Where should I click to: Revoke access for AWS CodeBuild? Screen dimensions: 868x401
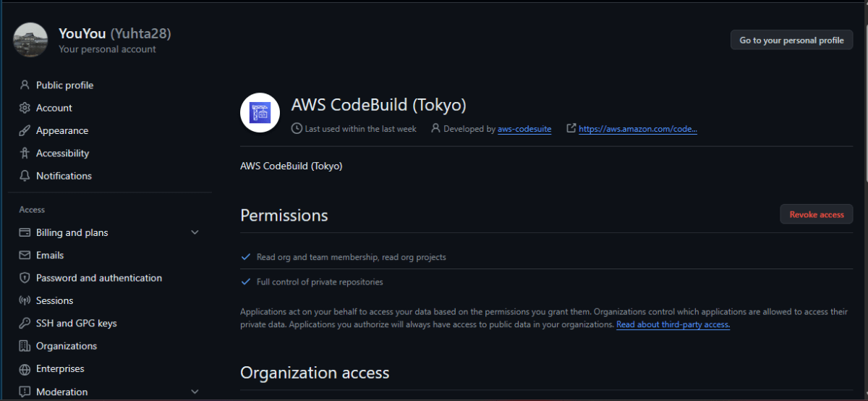pos(816,214)
